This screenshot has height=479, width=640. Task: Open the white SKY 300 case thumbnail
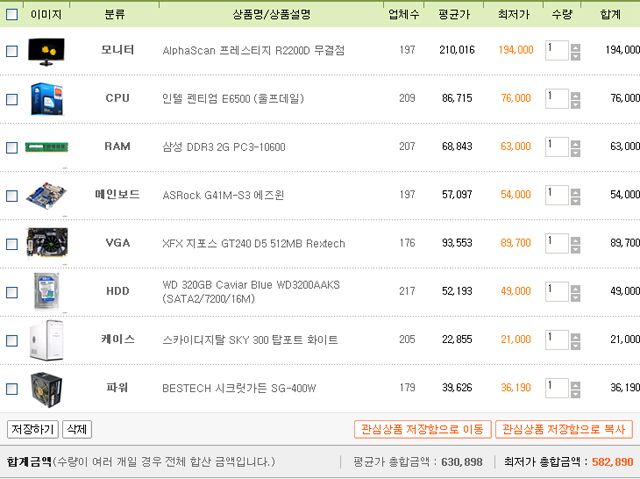(47, 340)
